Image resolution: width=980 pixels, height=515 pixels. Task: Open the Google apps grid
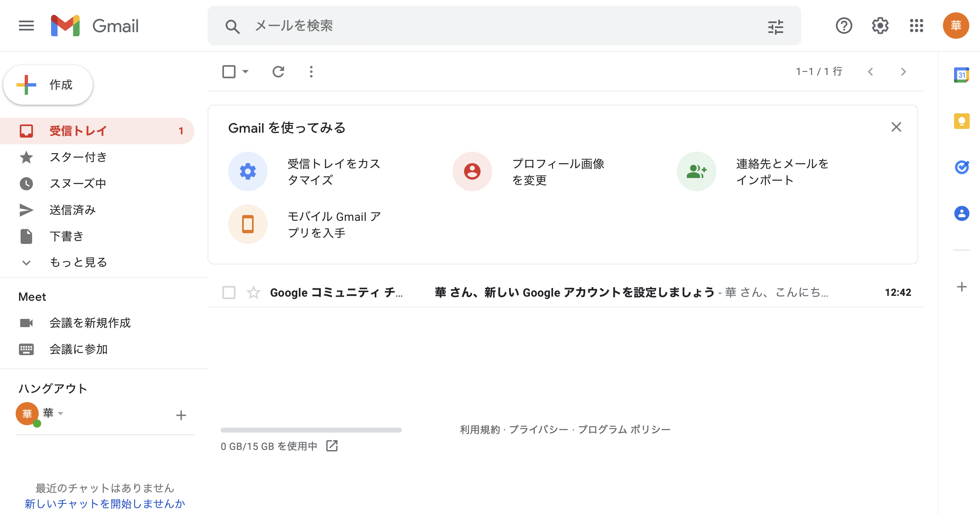click(917, 26)
